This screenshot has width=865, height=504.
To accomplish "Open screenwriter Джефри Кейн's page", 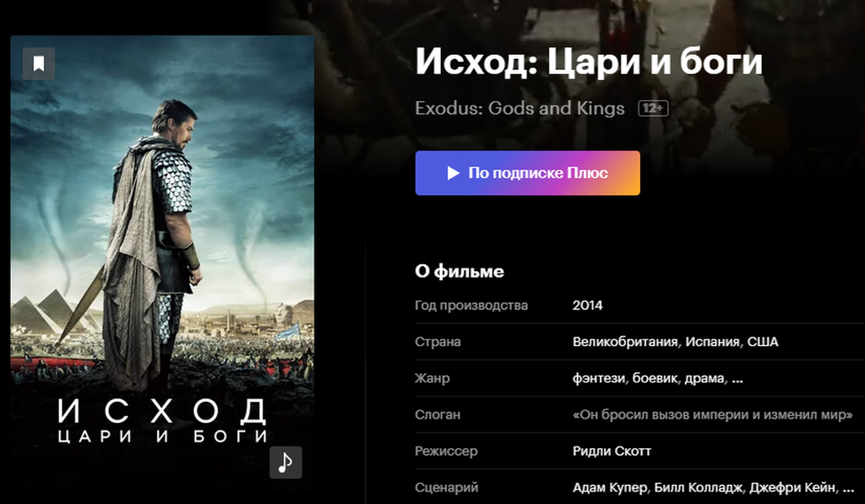I will [x=792, y=487].
